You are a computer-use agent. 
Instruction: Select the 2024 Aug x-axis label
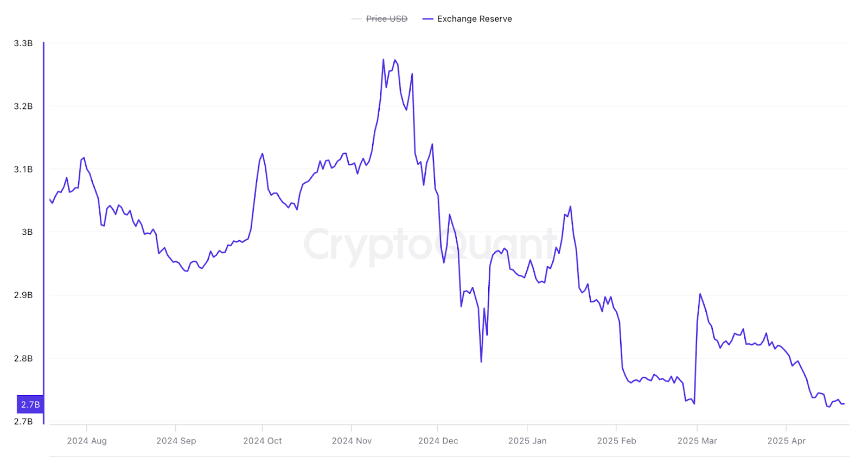click(x=87, y=441)
